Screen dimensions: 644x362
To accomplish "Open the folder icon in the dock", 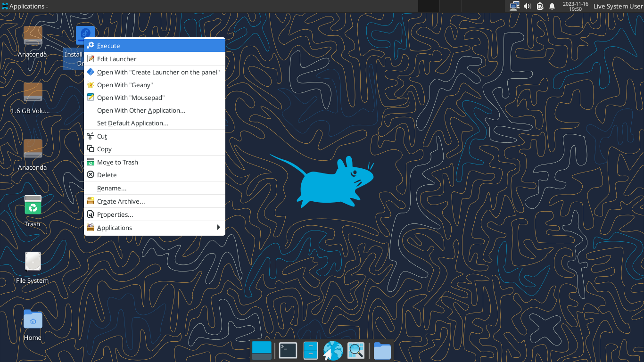I will coord(382,351).
